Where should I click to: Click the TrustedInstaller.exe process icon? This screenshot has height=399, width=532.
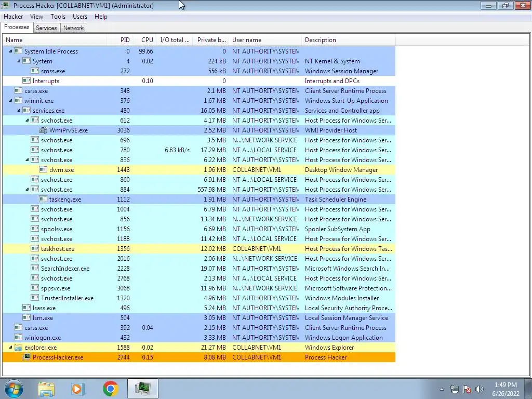click(x=35, y=298)
